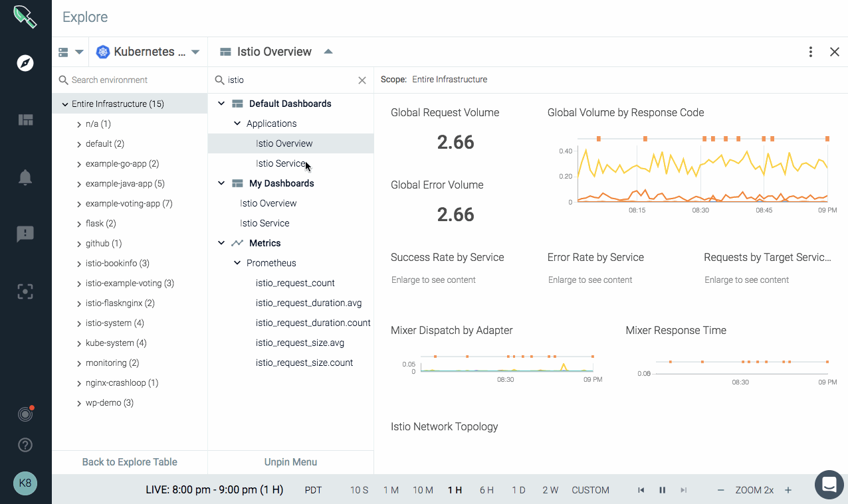Collapse the Default Dashboards section
This screenshot has height=504, width=848.
coord(221,104)
